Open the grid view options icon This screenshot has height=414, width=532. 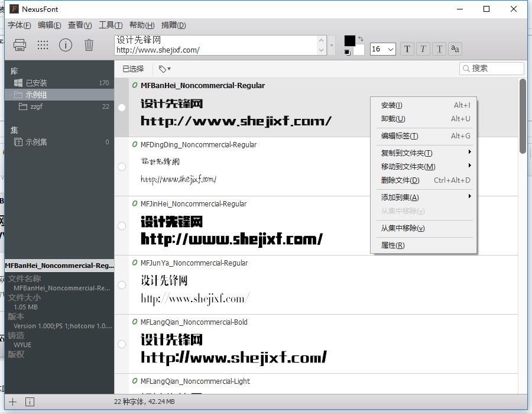(x=43, y=45)
